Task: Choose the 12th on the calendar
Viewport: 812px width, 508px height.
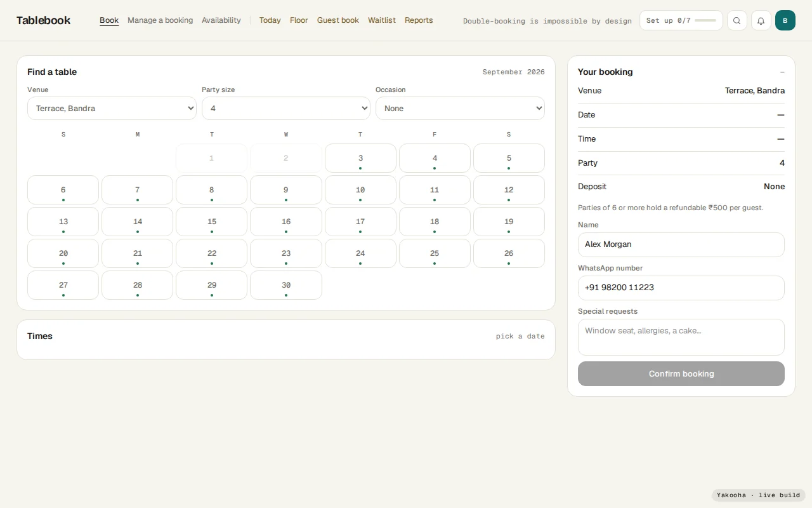Action: click(x=509, y=190)
